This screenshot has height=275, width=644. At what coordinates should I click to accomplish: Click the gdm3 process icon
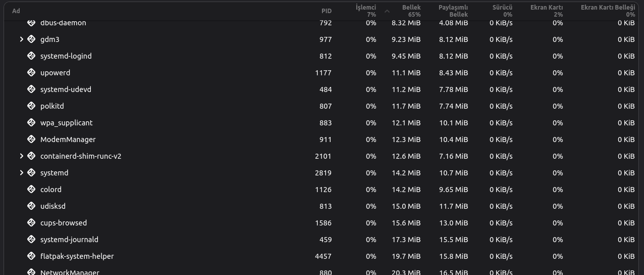(x=31, y=39)
